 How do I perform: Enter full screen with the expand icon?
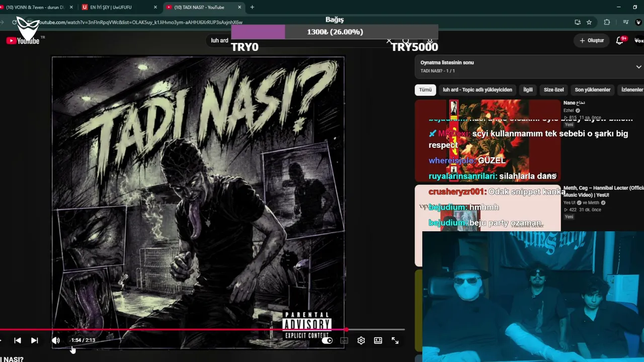coord(395,340)
